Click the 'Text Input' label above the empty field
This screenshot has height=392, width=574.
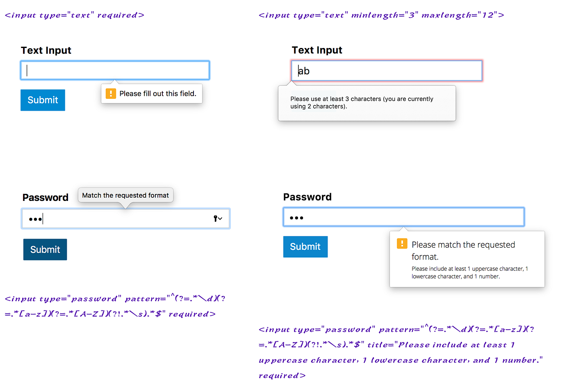click(x=46, y=50)
